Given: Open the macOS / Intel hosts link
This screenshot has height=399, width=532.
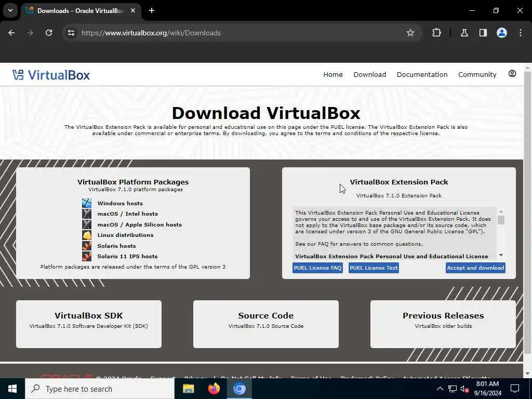Looking at the screenshot, I should (x=128, y=214).
